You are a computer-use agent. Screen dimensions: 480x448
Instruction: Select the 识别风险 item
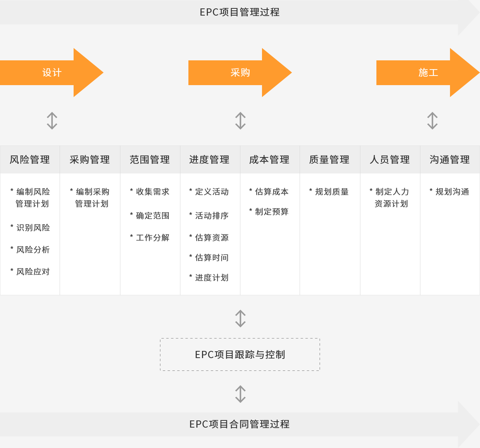pos(30,228)
